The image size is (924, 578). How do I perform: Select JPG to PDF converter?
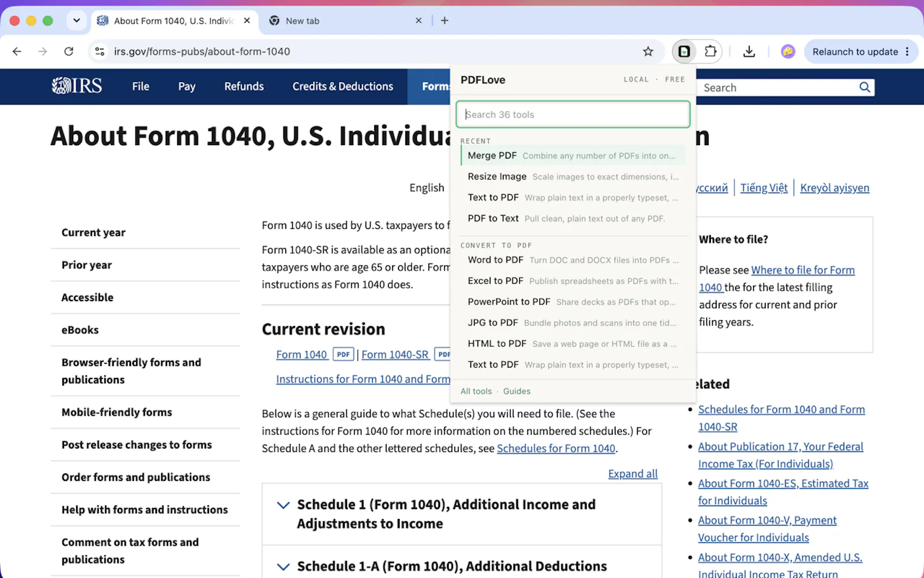coord(573,323)
